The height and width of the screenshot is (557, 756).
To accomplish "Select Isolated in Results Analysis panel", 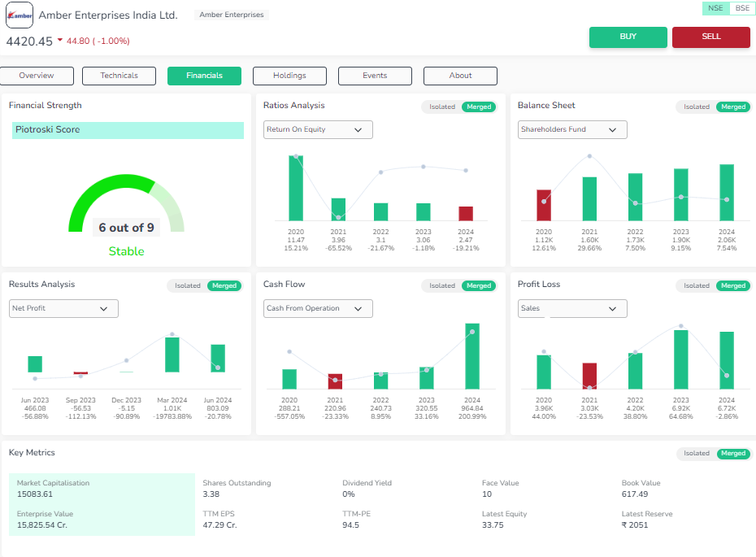I will (x=188, y=285).
